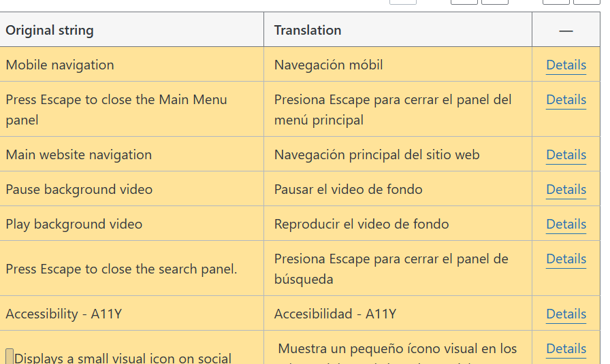Image resolution: width=610 pixels, height=364 pixels.
Task: Click small box before Displays a small visual
Action: (10, 357)
